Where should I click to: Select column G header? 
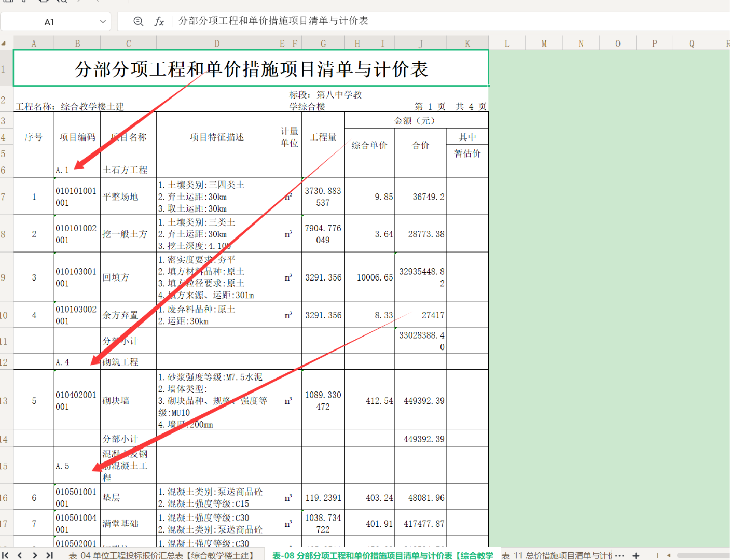click(323, 44)
